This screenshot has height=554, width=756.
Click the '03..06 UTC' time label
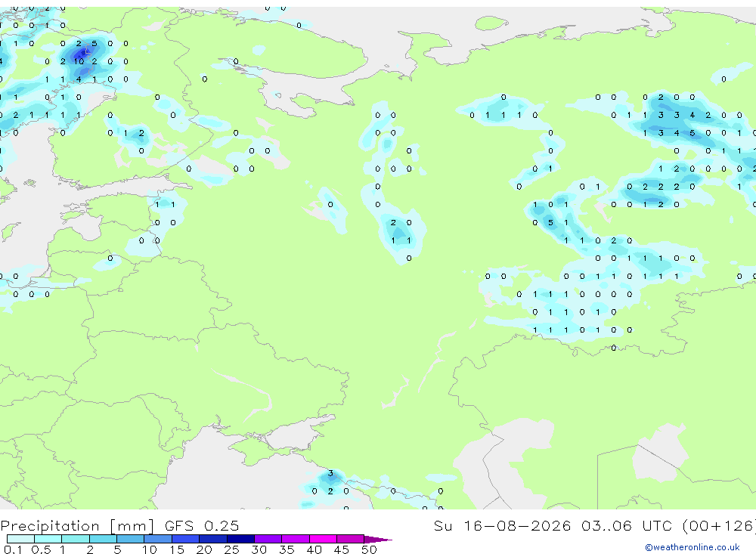[627, 525]
